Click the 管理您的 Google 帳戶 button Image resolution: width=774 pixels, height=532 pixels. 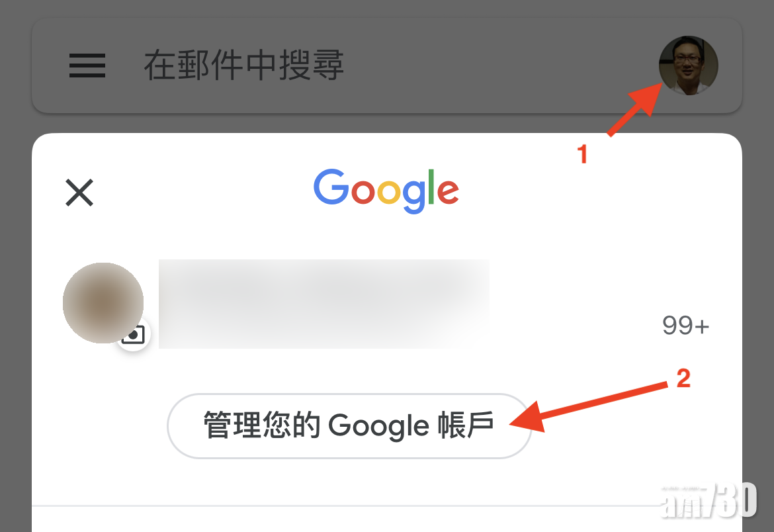pos(349,425)
